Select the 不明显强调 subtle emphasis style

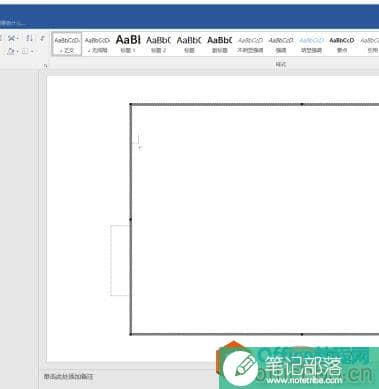[250, 44]
